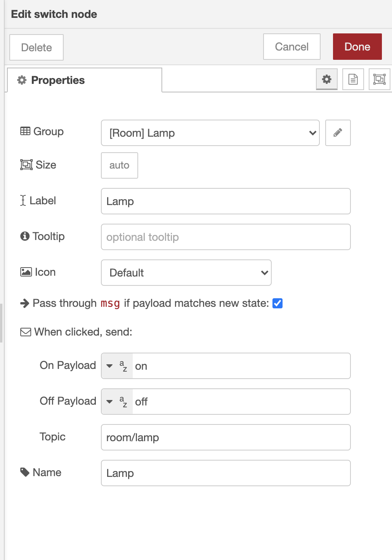Open node settings gear icon tab
Image resolution: width=392 pixels, height=560 pixels.
click(x=327, y=79)
